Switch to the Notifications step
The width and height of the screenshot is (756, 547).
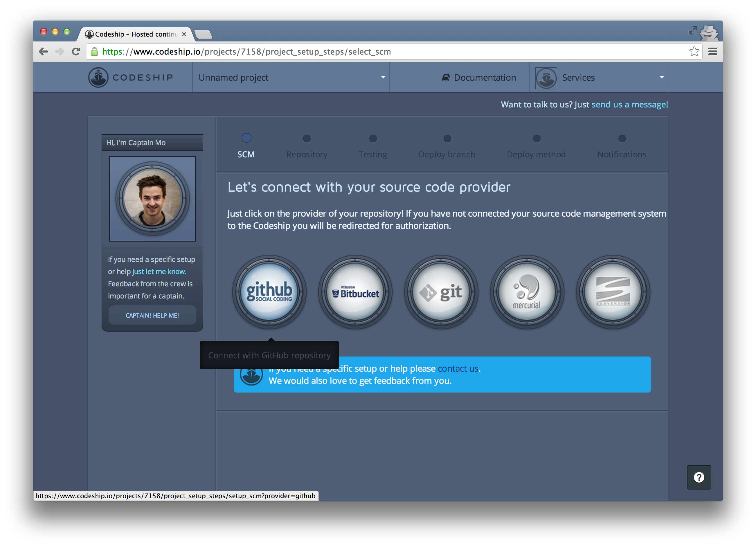click(x=622, y=154)
